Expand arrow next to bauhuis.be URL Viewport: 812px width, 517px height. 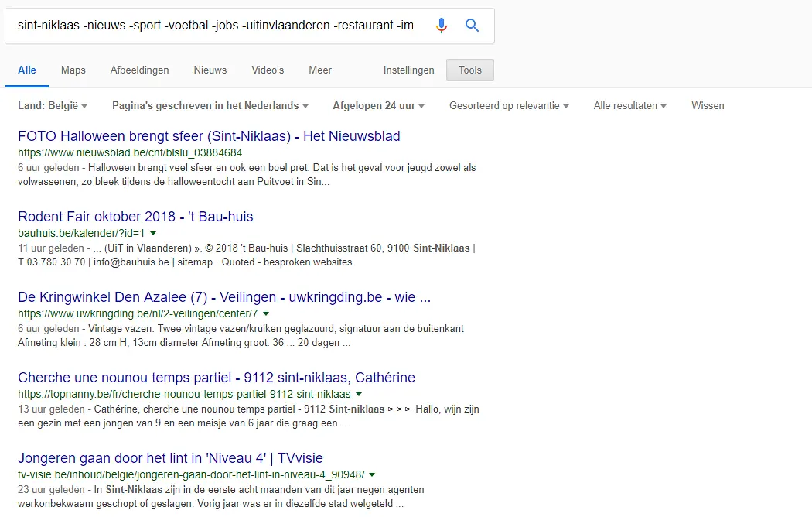tap(153, 233)
